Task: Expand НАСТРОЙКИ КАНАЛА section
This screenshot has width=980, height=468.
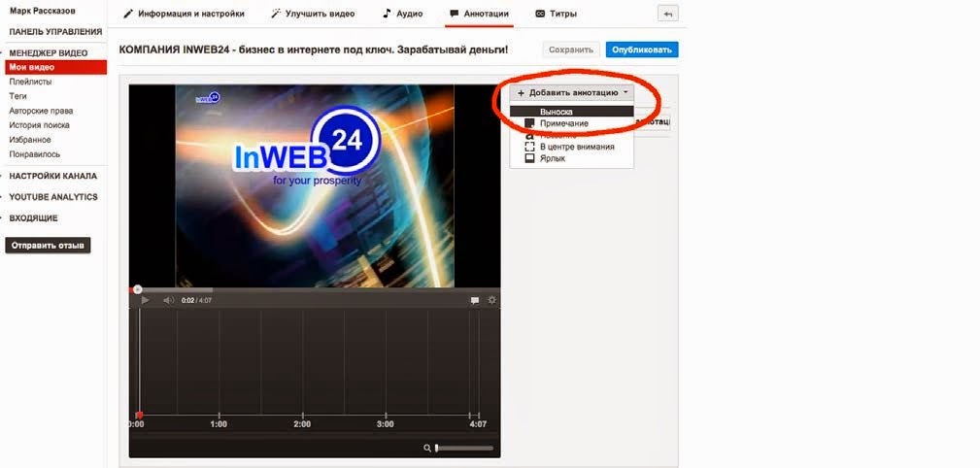Action: (x=53, y=176)
